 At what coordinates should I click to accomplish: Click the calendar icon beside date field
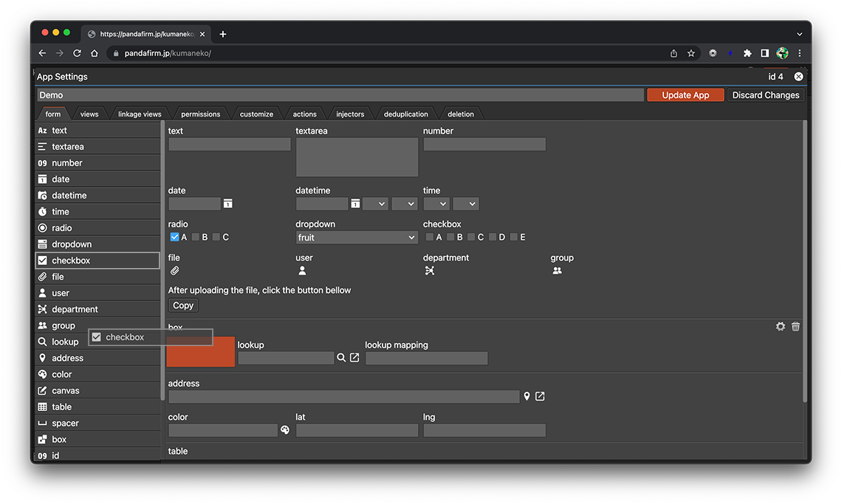click(228, 204)
